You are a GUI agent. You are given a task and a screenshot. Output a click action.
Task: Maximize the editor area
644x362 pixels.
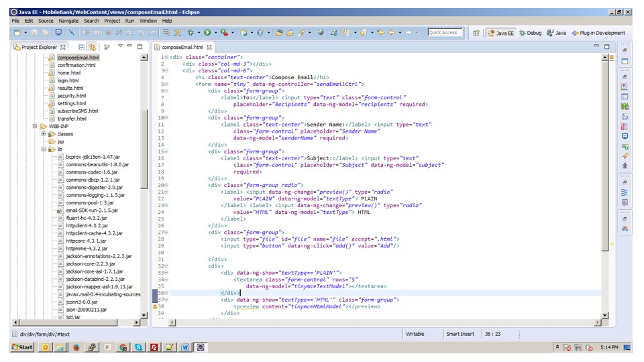point(606,47)
